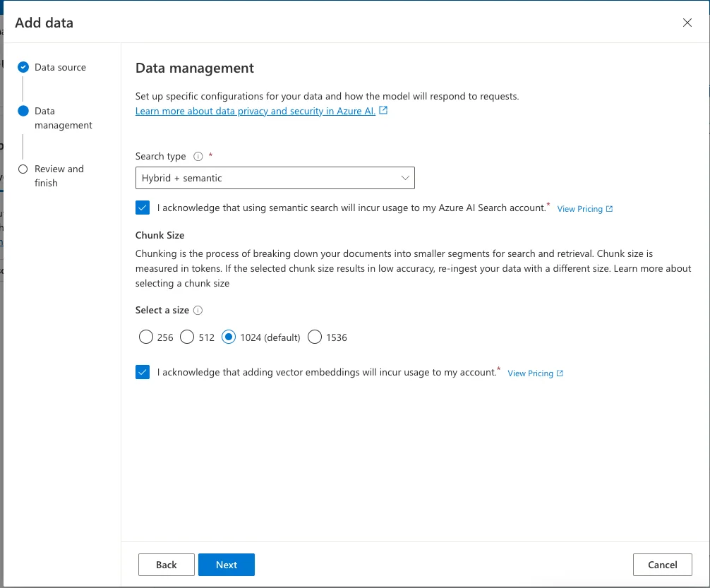Click the Next button
Screen dimensions: 710x588
[227, 565]
